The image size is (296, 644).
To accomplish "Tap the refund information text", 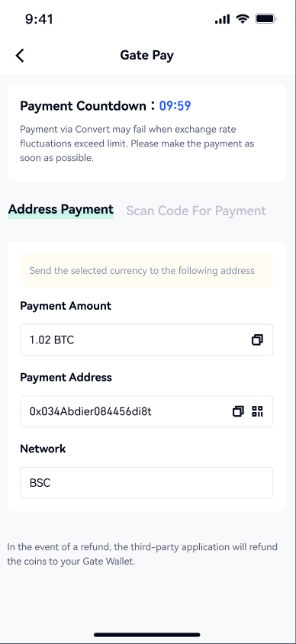I will [143, 554].
